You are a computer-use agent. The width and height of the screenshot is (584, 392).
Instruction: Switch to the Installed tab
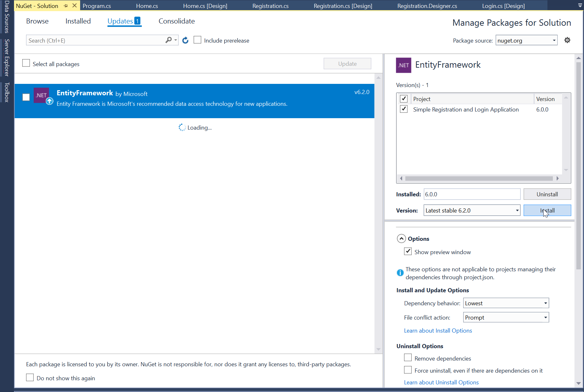point(78,21)
